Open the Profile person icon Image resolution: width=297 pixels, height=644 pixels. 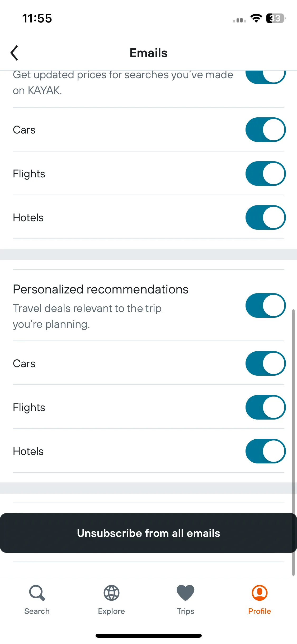coord(260,593)
